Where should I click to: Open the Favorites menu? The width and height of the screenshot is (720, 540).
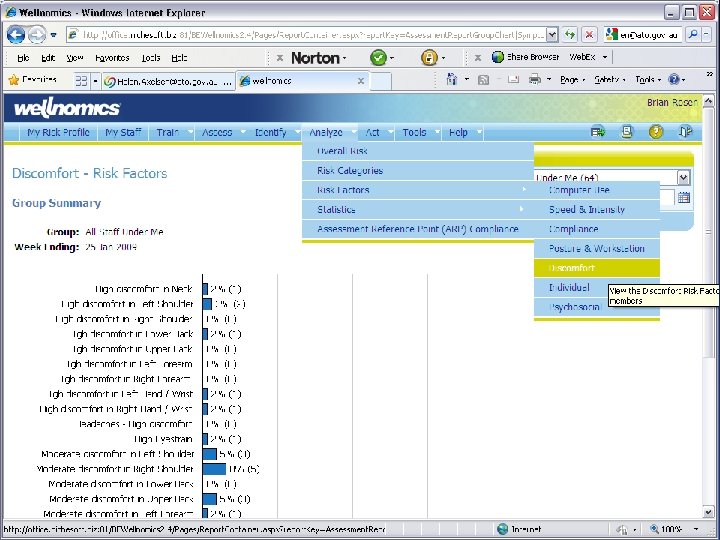(112, 58)
